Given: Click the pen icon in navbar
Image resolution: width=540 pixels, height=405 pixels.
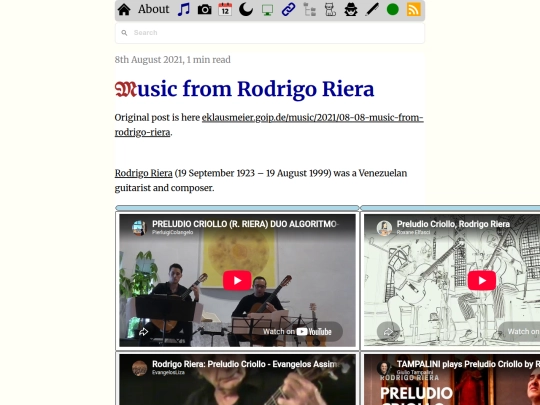Looking at the screenshot, I should tap(372, 9).
